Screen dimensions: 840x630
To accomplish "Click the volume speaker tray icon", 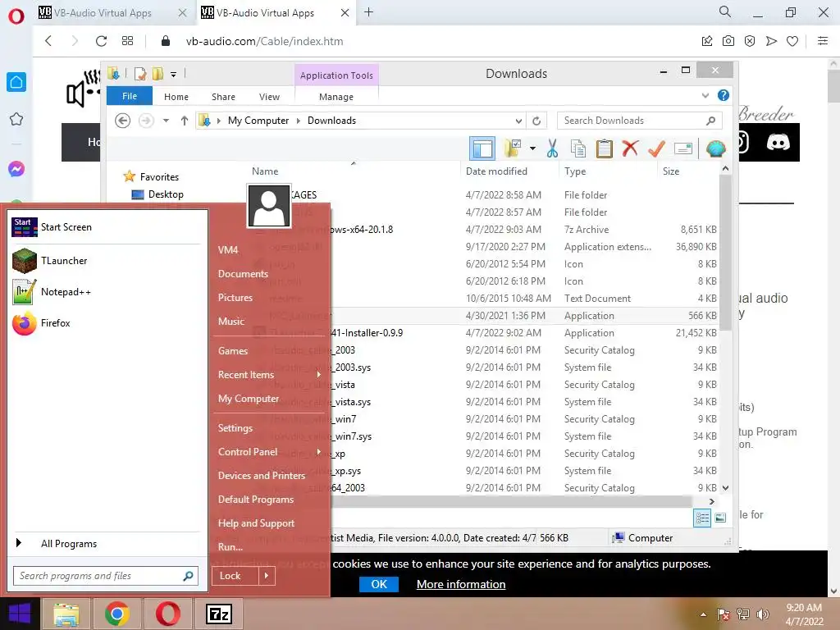I will [x=762, y=614].
